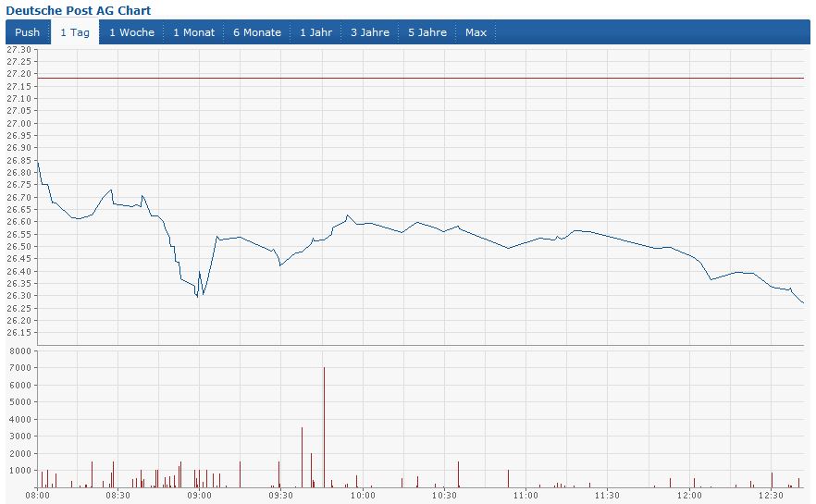Switch chart to 1 Jahr
Screen dimensions: 816x504
tap(315, 32)
